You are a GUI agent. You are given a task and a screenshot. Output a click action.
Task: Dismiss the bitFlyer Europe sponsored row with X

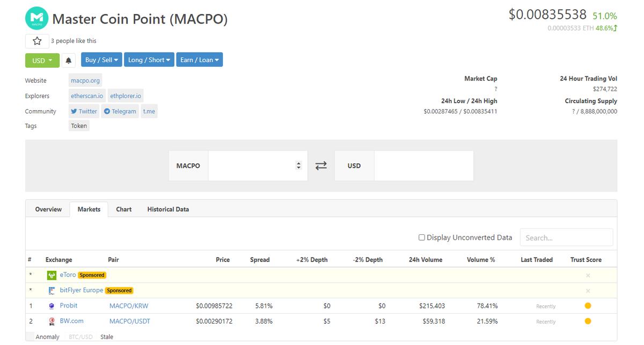coord(588,291)
